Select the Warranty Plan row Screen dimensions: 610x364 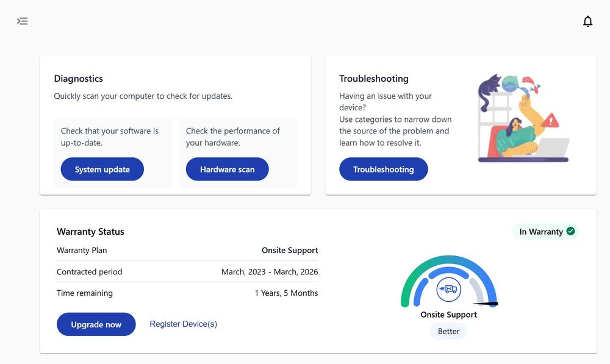[x=187, y=250]
